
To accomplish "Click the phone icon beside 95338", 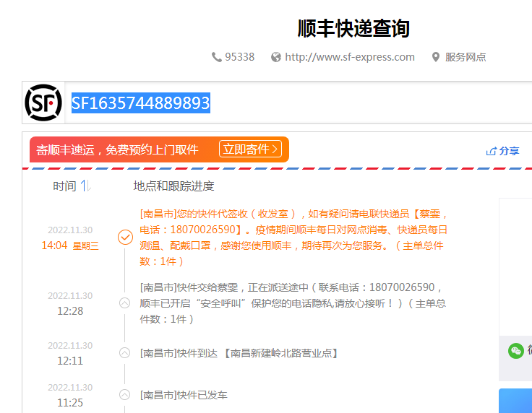I will [216, 57].
